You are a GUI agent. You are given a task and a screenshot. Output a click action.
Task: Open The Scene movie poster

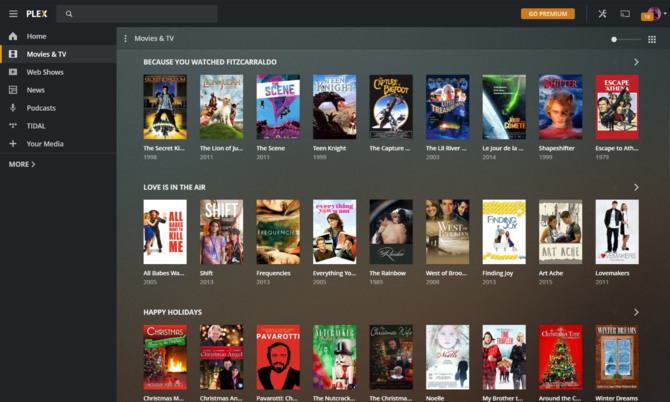[278, 107]
